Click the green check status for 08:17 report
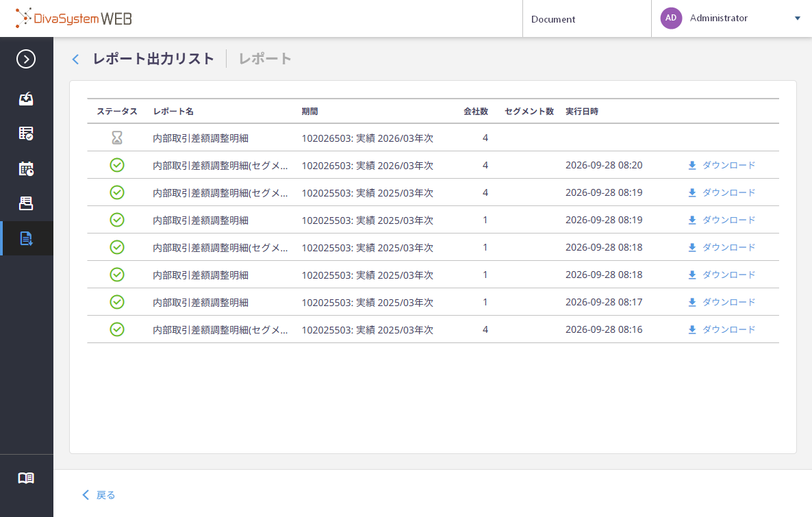812x517 pixels. (117, 302)
